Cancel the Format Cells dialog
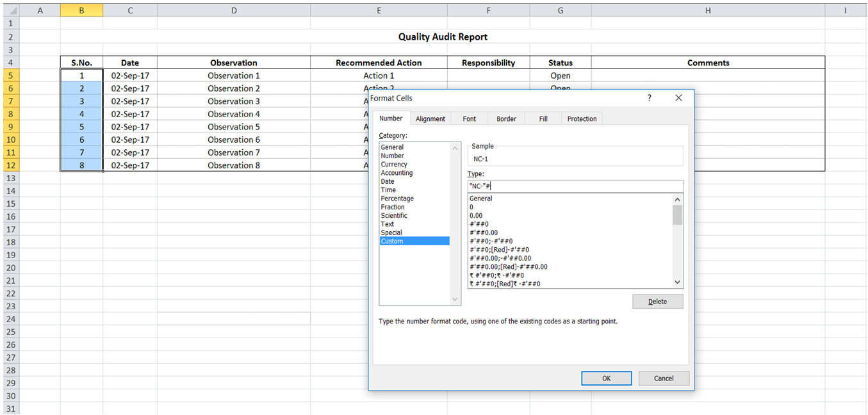The image size is (868, 415). click(x=664, y=378)
